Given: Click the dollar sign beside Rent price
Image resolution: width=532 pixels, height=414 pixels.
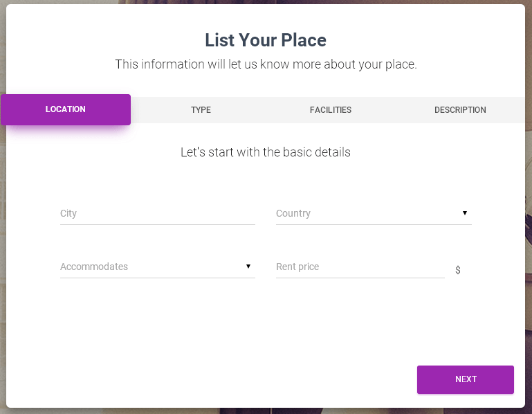Looking at the screenshot, I should (x=458, y=270).
